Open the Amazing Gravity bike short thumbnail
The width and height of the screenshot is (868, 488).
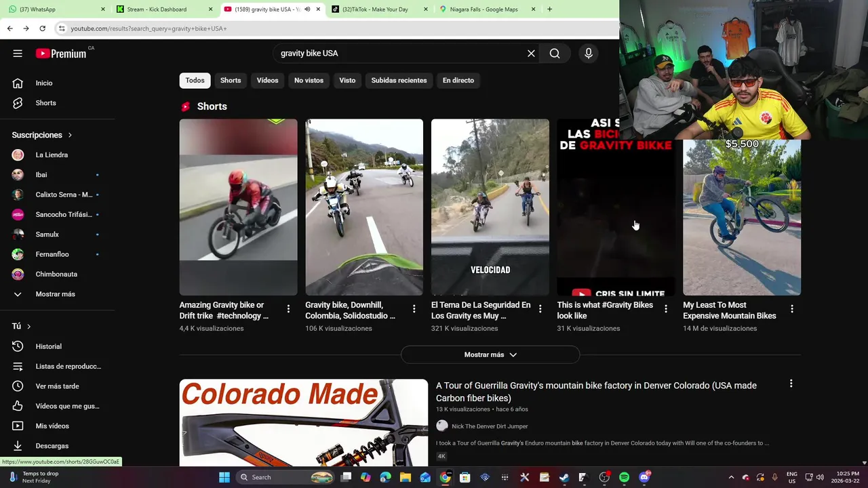pyautogui.click(x=238, y=207)
